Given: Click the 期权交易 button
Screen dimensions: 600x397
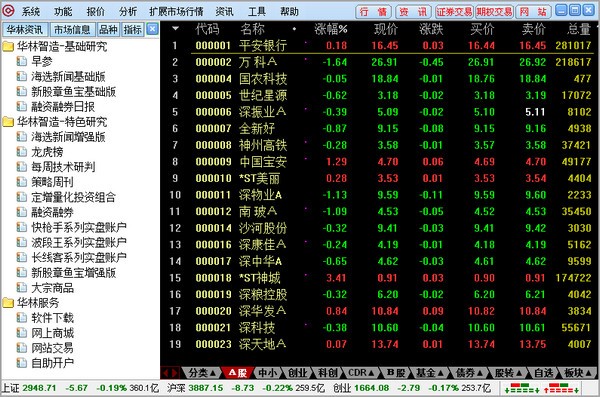Looking at the screenshot, I should 494,11.
